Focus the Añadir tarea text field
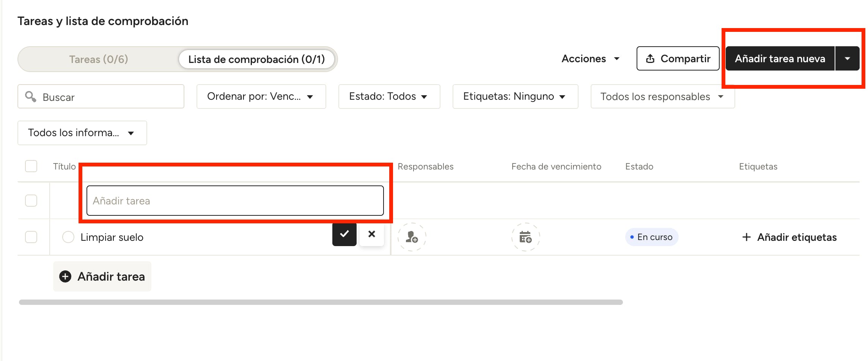The width and height of the screenshot is (868, 361). (x=235, y=201)
